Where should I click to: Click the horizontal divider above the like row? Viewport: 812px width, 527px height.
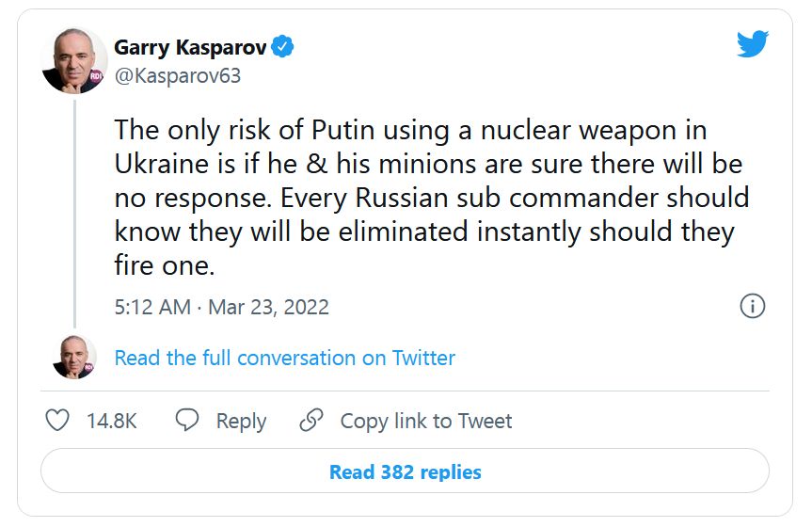point(405,391)
